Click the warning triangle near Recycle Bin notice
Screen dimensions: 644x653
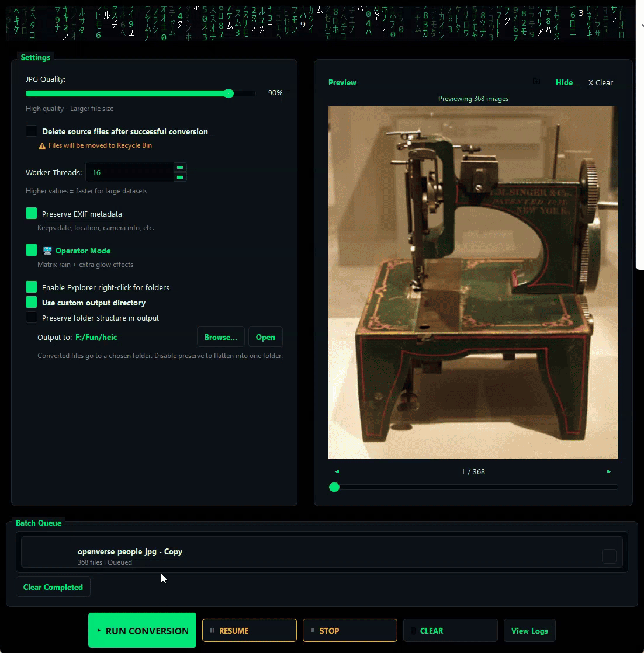[41, 145]
